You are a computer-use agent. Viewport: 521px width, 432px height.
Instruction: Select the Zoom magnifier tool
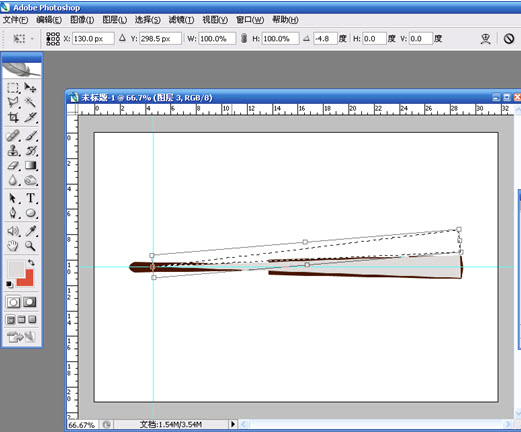pos(30,246)
